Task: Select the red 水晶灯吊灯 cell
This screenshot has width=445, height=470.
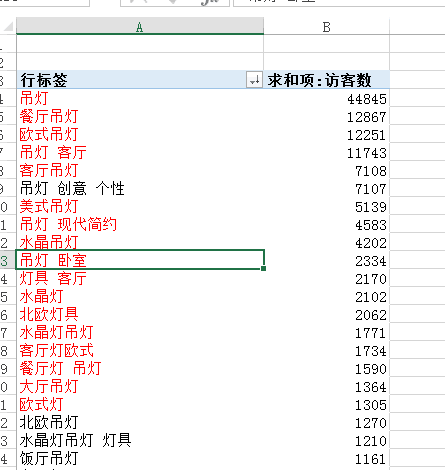Action: tap(140, 332)
